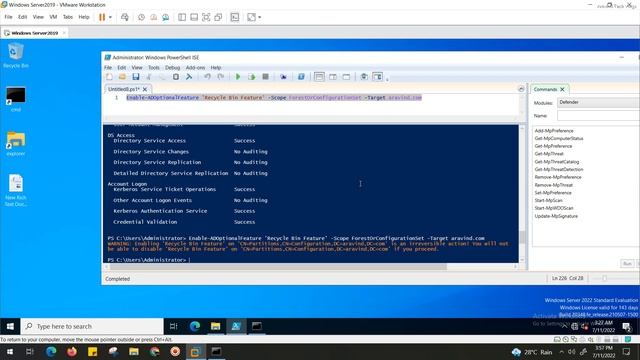Open the VMware power options dropdown arrow
640x360 pixels.
coord(110,17)
